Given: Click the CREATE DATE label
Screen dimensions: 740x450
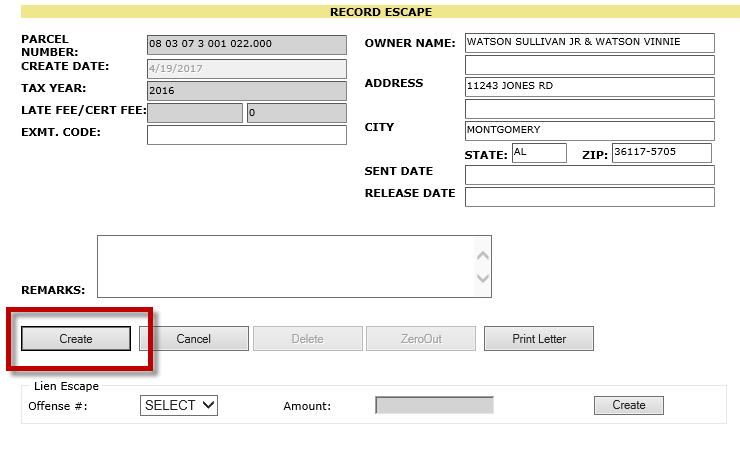Looking at the screenshot, I should point(65,66).
